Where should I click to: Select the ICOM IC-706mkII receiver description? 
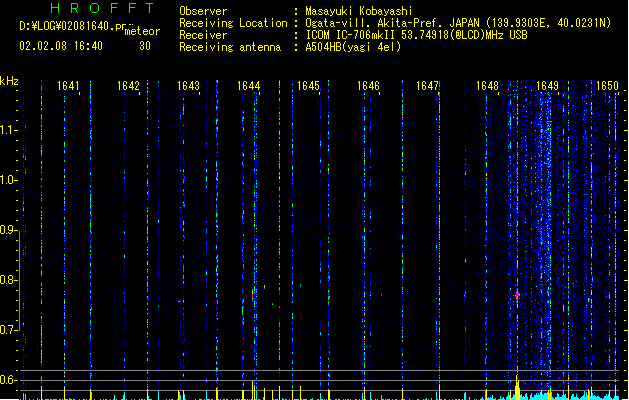coord(416,35)
